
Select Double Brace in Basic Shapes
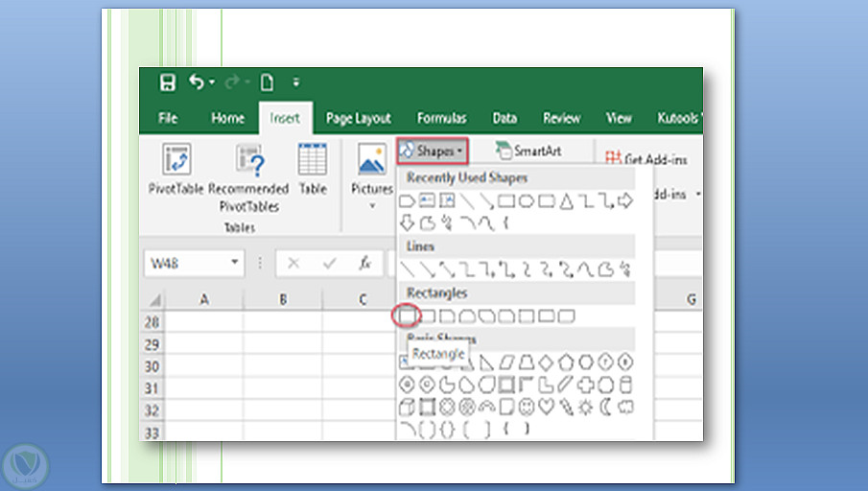click(447, 429)
